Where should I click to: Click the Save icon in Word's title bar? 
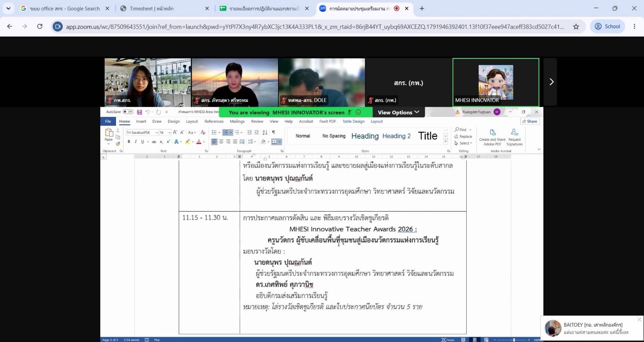140,112
